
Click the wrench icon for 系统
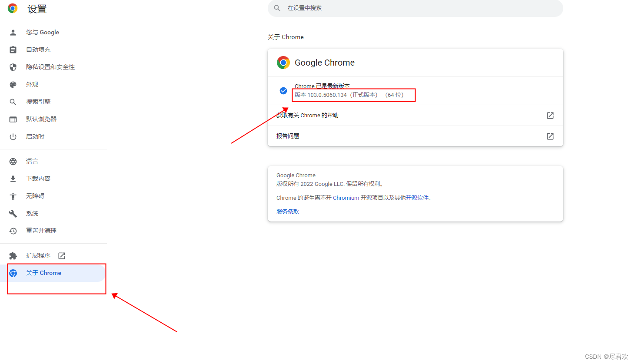pos(13,214)
